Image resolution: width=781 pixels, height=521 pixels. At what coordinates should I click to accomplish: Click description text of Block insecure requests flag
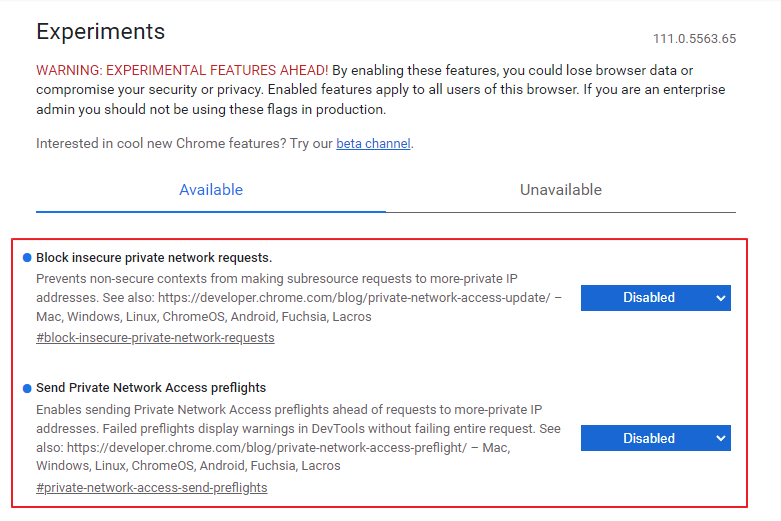(299, 297)
